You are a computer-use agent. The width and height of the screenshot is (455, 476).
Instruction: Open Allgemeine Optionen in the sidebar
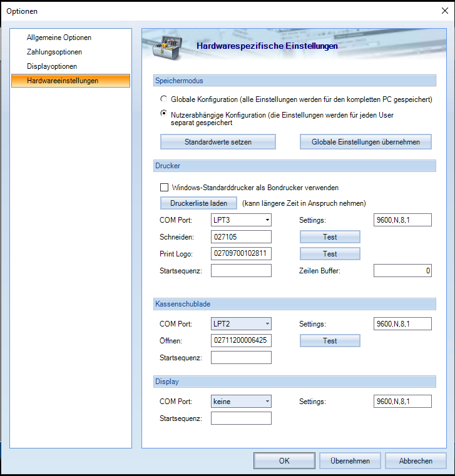click(59, 38)
